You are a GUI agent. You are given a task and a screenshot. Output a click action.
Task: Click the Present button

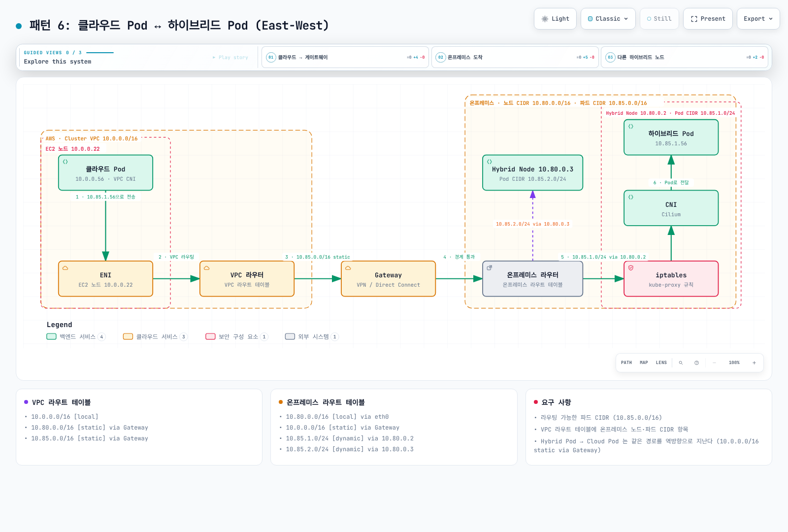[708, 19]
